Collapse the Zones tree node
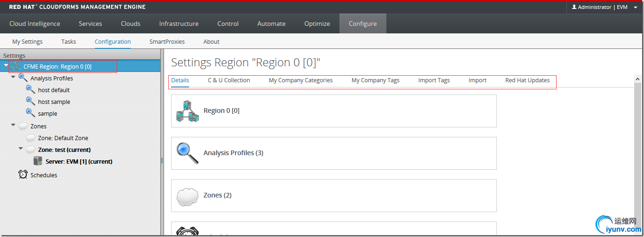644x237 pixels. tap(13, 126)
